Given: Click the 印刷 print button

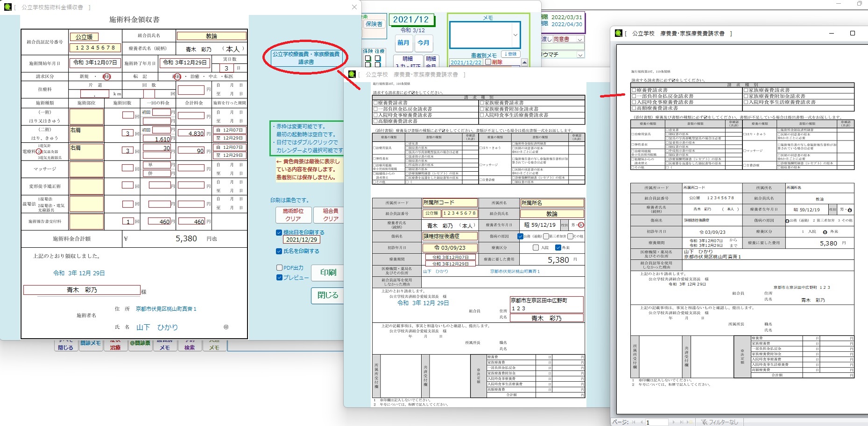Looking at the screenshot, I should click(328, 272).
